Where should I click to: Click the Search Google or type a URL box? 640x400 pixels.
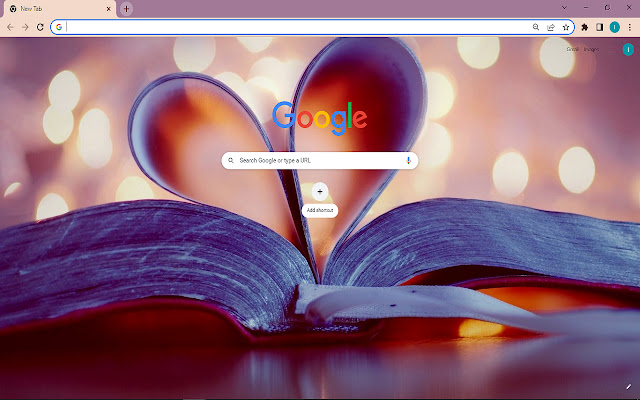click(x=320, y=160)
